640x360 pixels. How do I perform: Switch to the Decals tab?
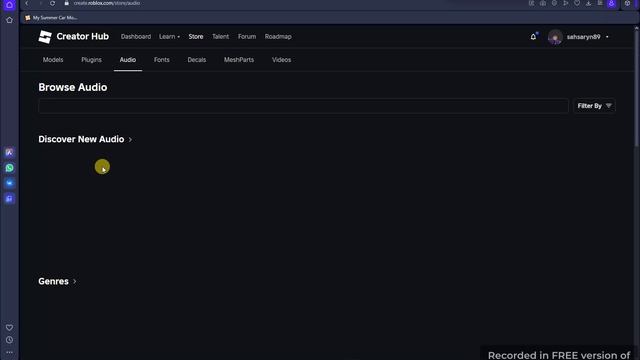197,60
